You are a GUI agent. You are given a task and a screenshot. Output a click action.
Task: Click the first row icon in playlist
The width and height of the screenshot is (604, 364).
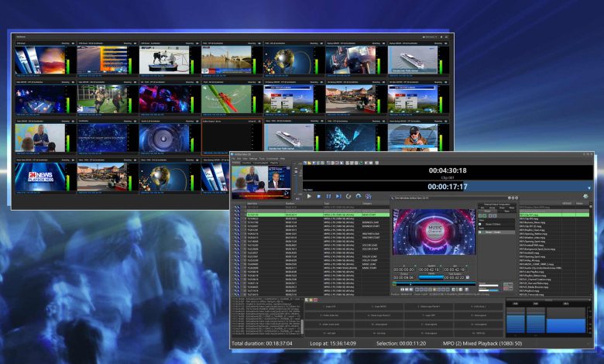(237, 208)
